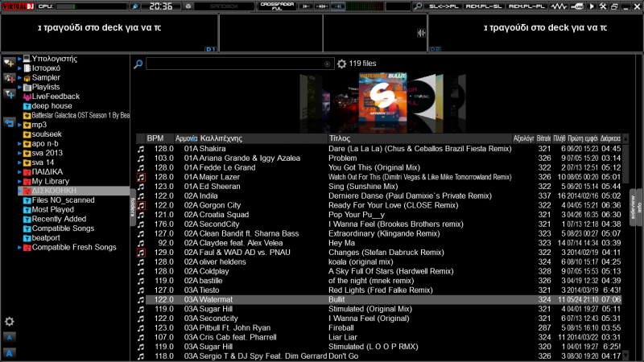Click the add favorite folder heart icon
The height and width of the screenshot is (362, 644).
point(9,64)
